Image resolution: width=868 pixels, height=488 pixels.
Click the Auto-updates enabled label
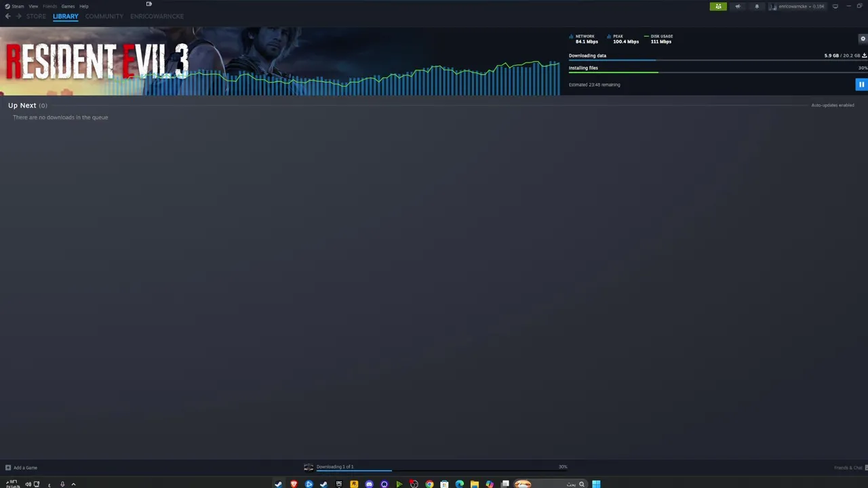(833, 105)
